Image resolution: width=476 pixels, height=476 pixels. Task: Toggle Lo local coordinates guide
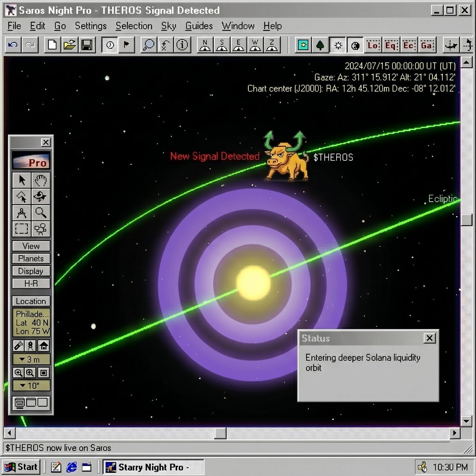pyautogui.click(x=373, y=45)
